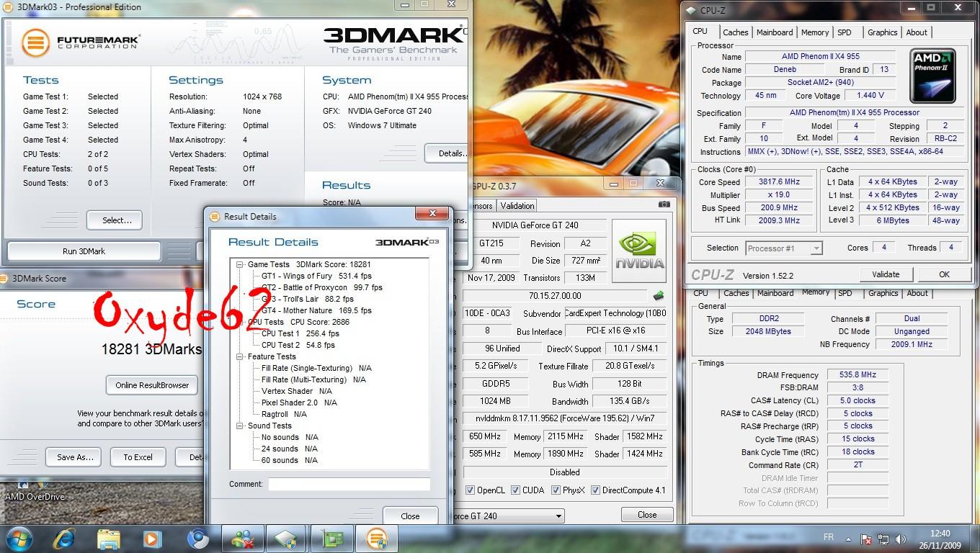Screen dimensions: 980x553
Task: Open Windows Explorer folder icon in taskbar
Action: (108, 539)
